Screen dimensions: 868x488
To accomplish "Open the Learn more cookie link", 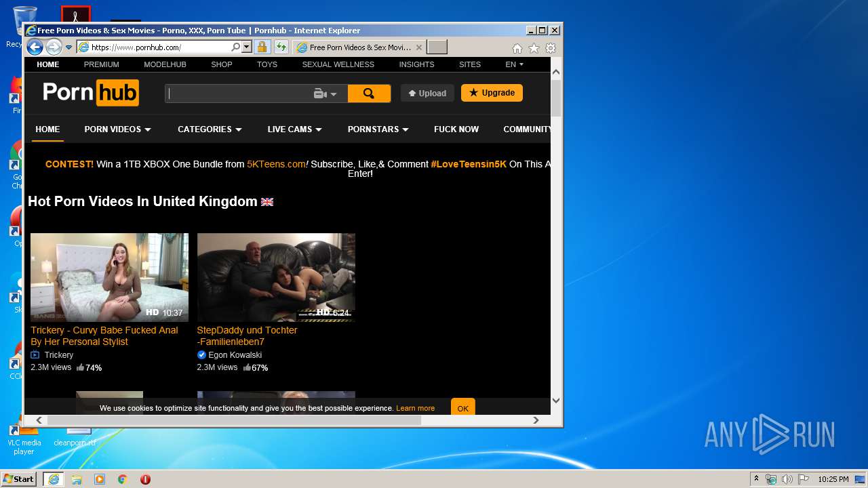I will pyautogui.click(x=415, y=408).
